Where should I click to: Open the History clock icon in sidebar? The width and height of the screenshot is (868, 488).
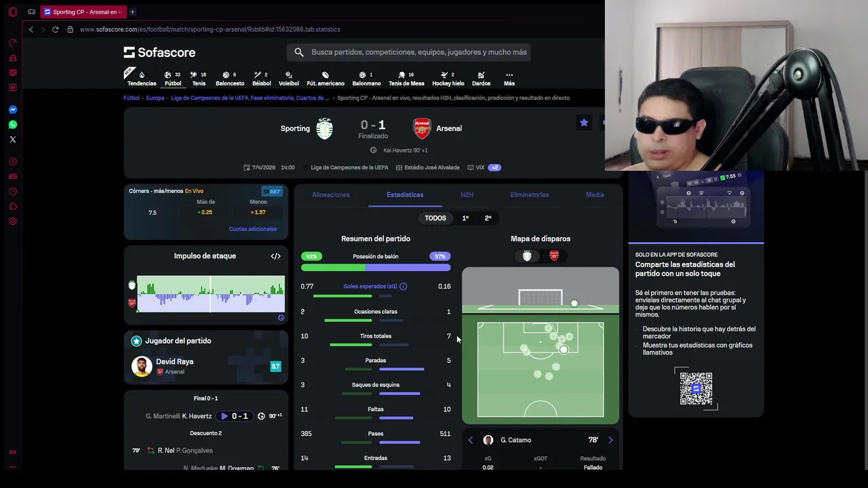pyautogui.click(x=12, y=191)
